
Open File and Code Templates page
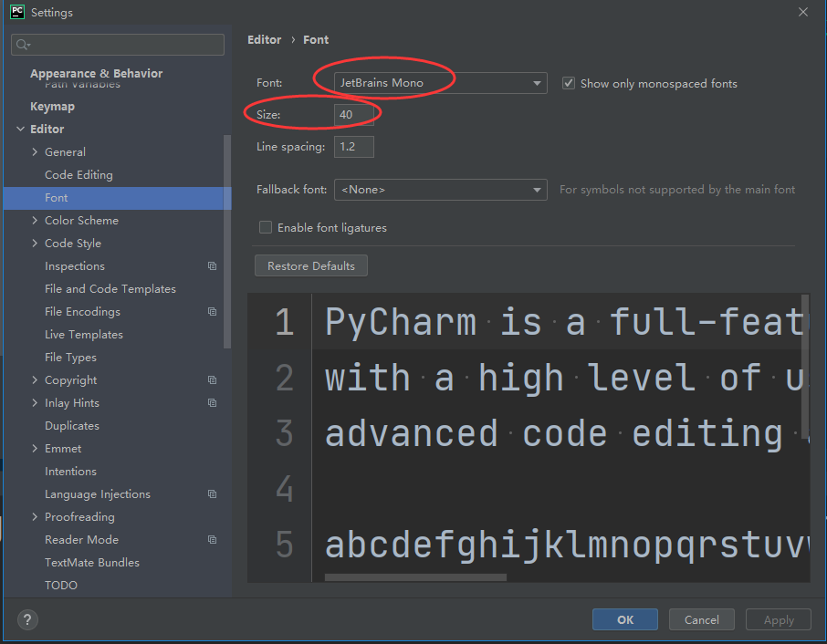tap(110, 289)
